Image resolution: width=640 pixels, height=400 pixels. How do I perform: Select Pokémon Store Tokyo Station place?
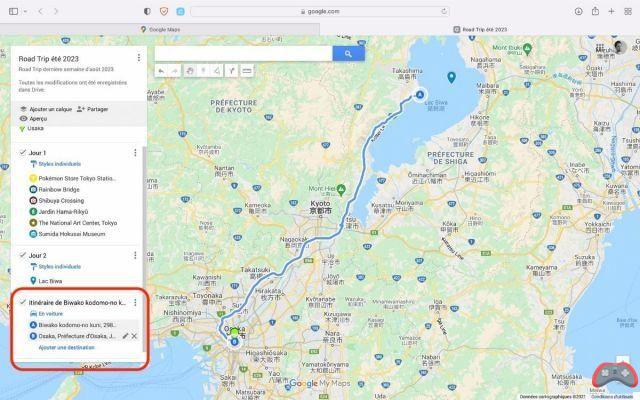pyautogui.click(x=73, y=178)
